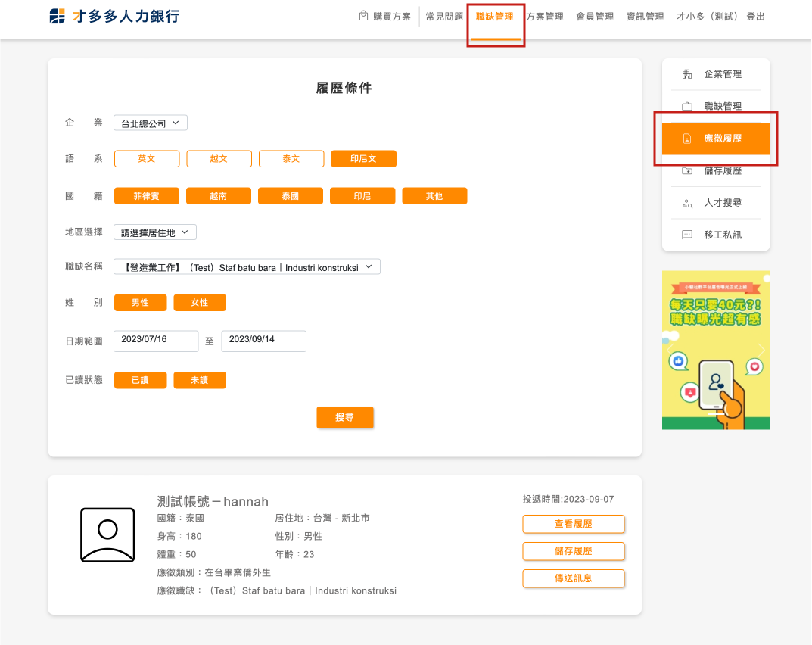Click the 才多多人力銀行 logo icon
This screenshot has width=812, height=645.
[58, 16]
